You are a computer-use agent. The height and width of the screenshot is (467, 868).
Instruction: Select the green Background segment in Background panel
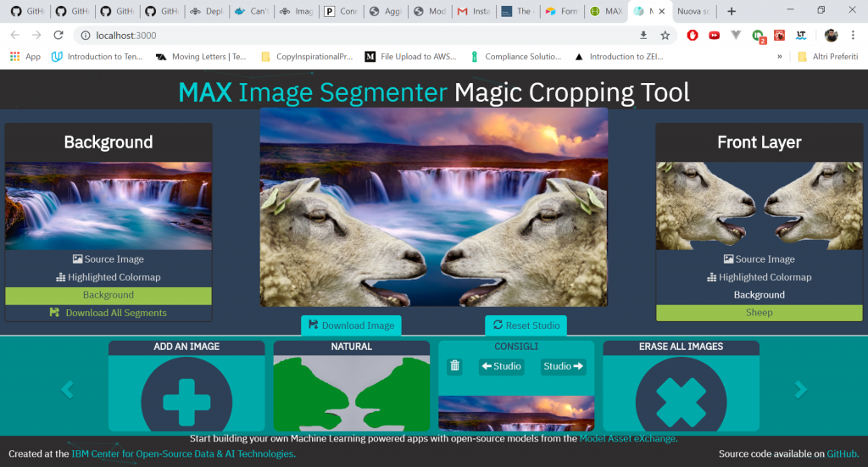coord(108,295)
